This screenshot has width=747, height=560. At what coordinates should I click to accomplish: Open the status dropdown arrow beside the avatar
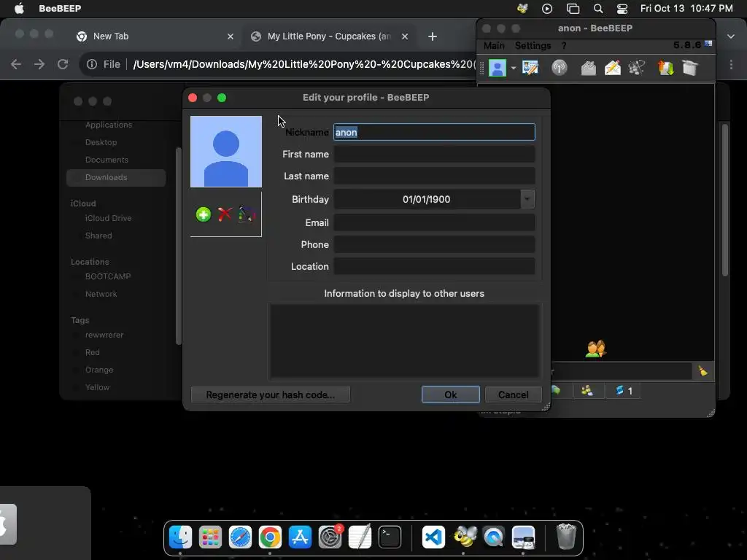pos(513,69)
